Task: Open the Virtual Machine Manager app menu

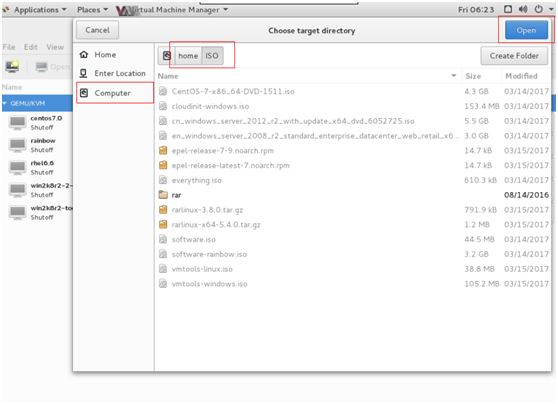Action: tap(173, 10)
